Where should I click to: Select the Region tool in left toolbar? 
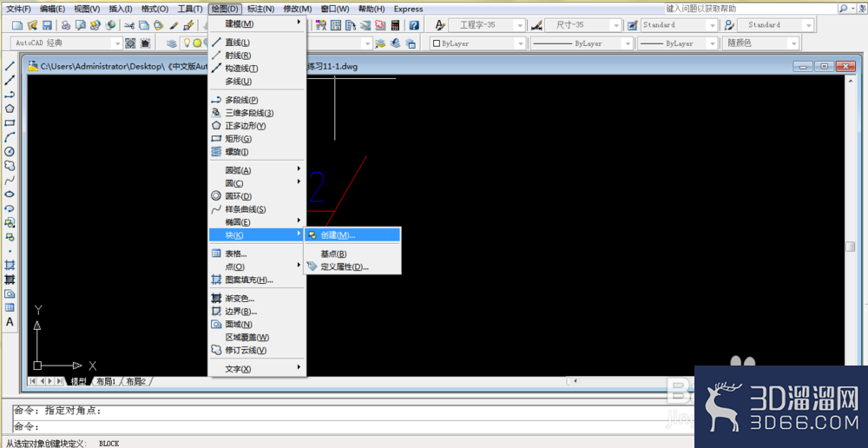[10, 293]
